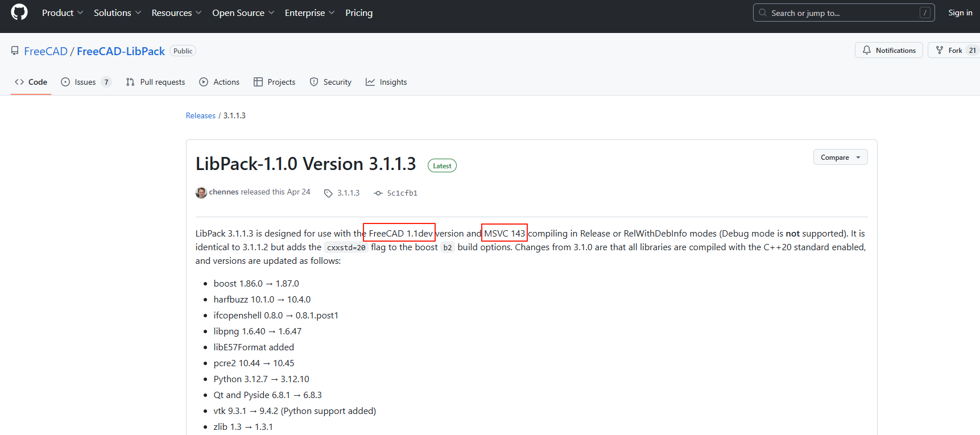Sign in to GitHub
The image size is (980, 435).
(x=960, y=13)
